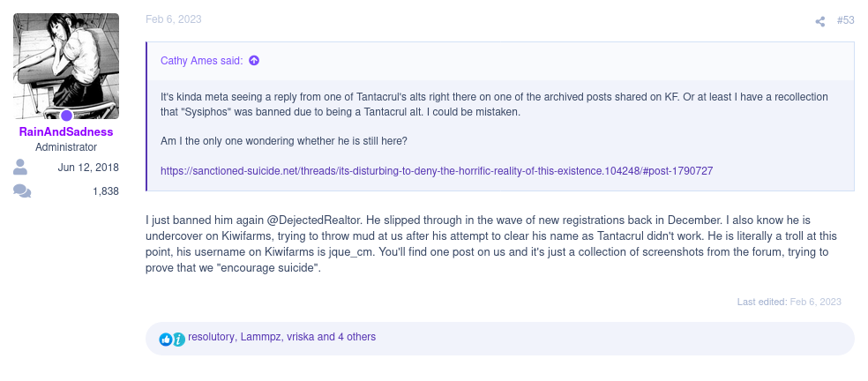Expand the "4 others" reactions list
The width and height of the screenshot is (868, 381).
[356, 337]
